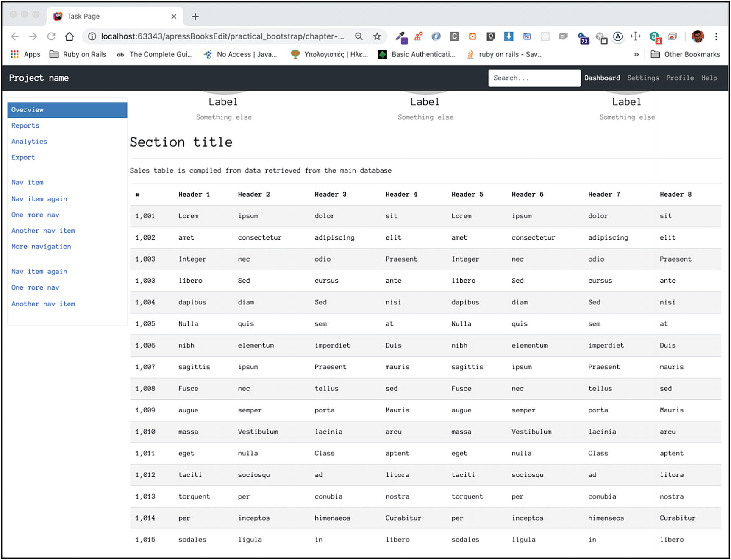Open the Ruby on Rails bookmark folder
The height and width of the screenshot is (560, 731).
[x=78, y=54]
